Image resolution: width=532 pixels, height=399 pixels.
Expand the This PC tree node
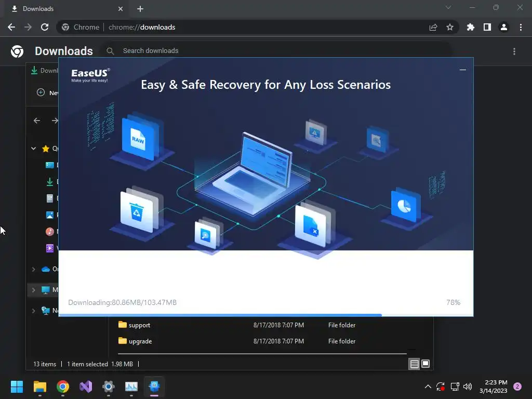[x=34, y=290]
